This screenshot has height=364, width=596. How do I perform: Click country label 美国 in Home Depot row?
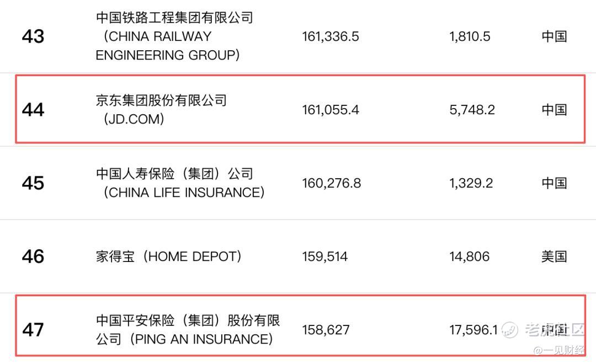pyautogui.click(x=554, y=256)
